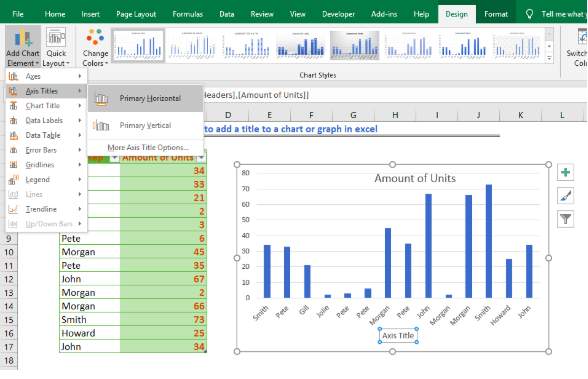Click the cell with value 73
Viewport: 588px width, 379px height.
click(163, 320)
